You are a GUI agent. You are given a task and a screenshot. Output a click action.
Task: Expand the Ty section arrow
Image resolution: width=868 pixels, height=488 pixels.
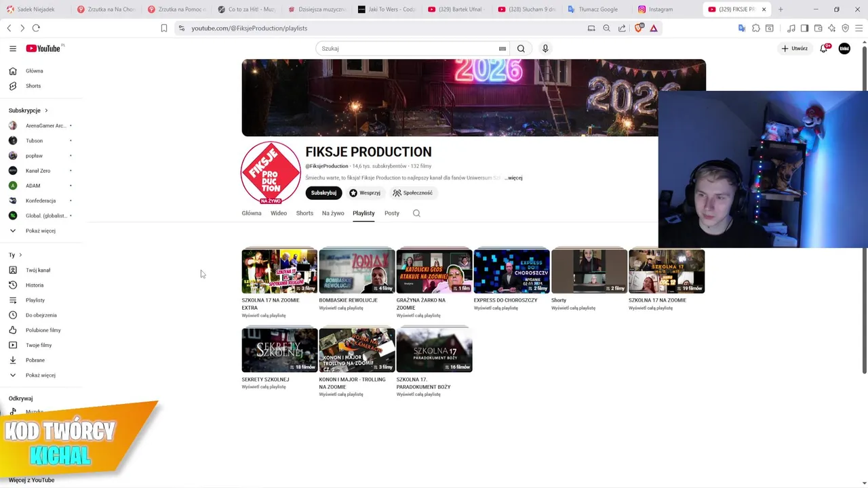[20, 255]
